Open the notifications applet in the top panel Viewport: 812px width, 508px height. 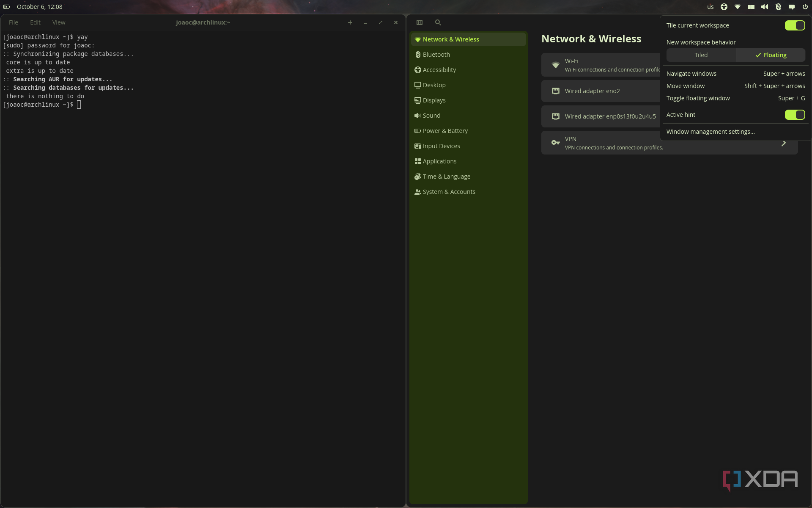792,7
